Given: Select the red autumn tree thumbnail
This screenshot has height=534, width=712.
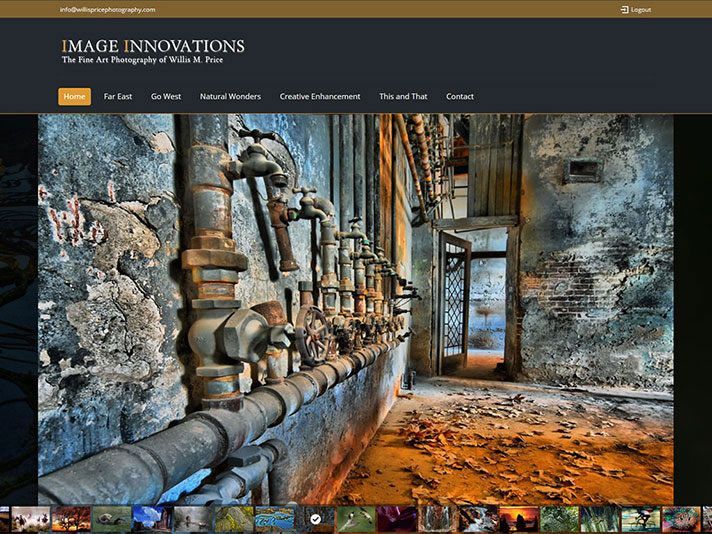Looking at the screenshot, I should coord(71,519).
